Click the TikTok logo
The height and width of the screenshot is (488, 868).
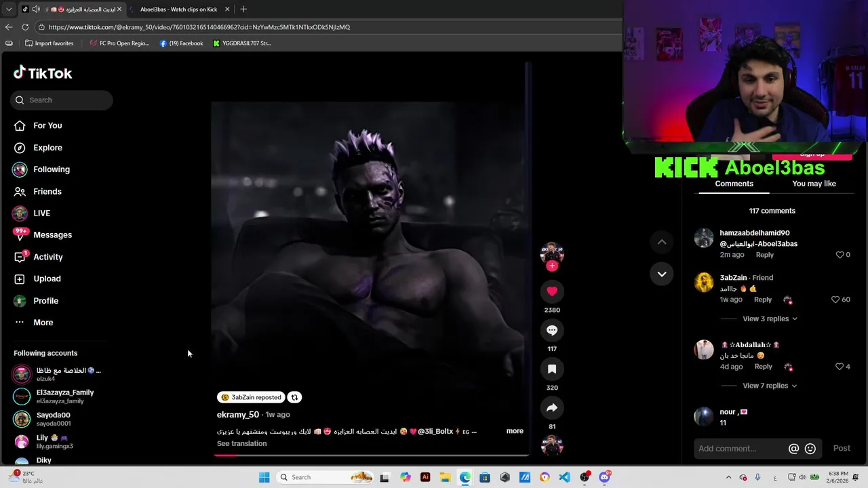(x=43, y=73)
